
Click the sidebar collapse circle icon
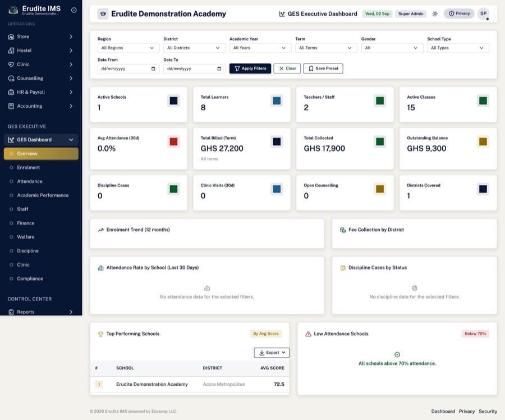point(74,10)
